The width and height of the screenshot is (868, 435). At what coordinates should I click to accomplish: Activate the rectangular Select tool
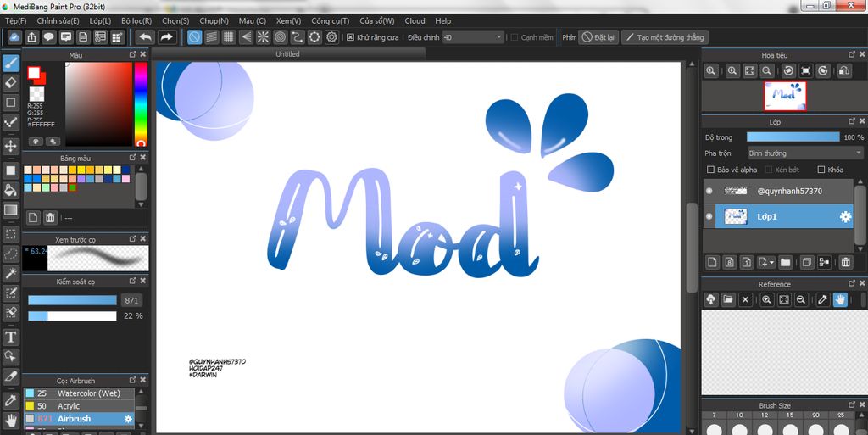[x=10, y=233]
